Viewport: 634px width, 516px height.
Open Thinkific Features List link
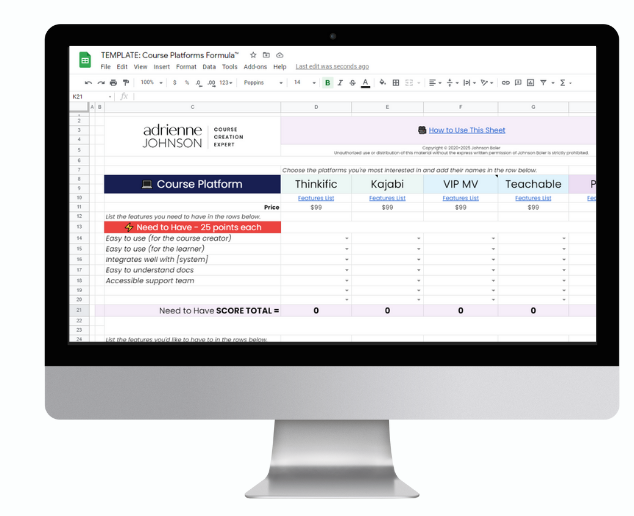coord(316,198)
